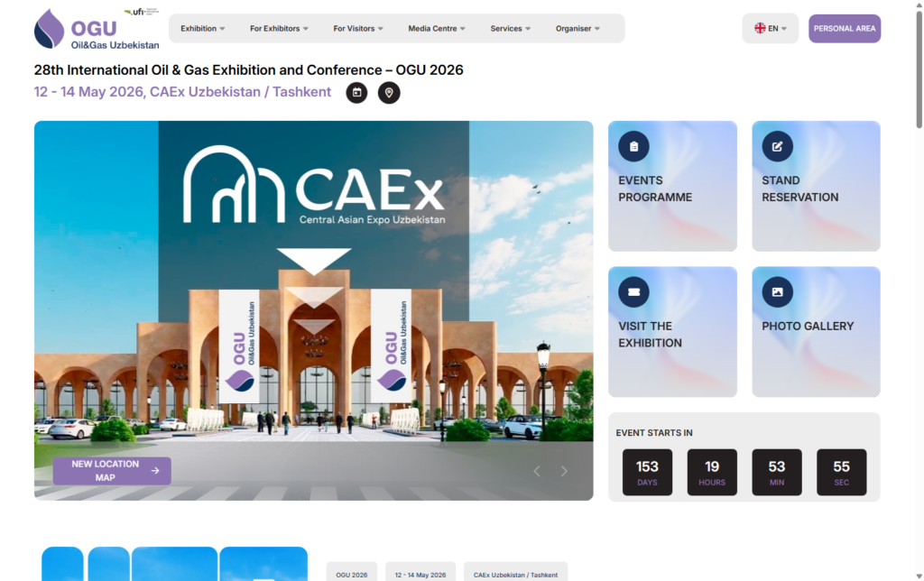The height and width of the screenshot is (581, 924).
Task: Click the location pin icon
Action: tap(389, 92)
